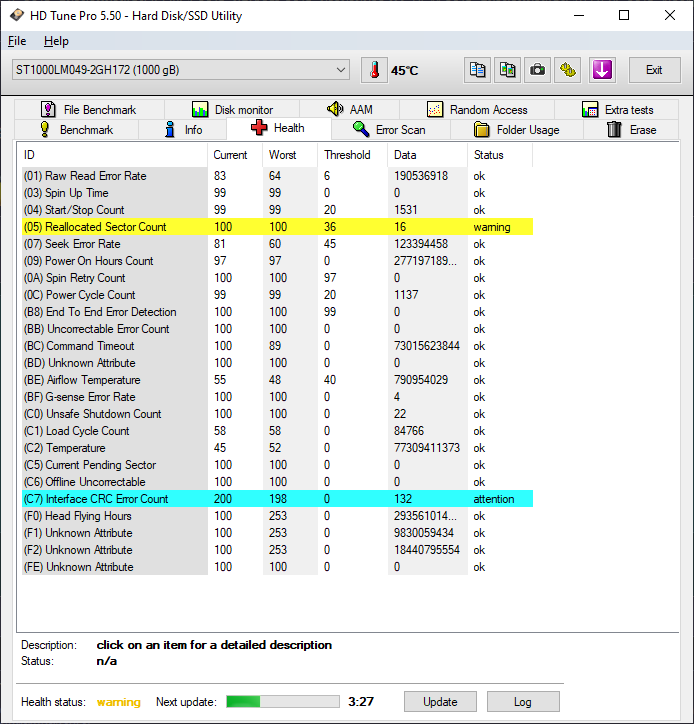
Task: Copy info to clipboard toolbar icon
Action: point(477,70)
